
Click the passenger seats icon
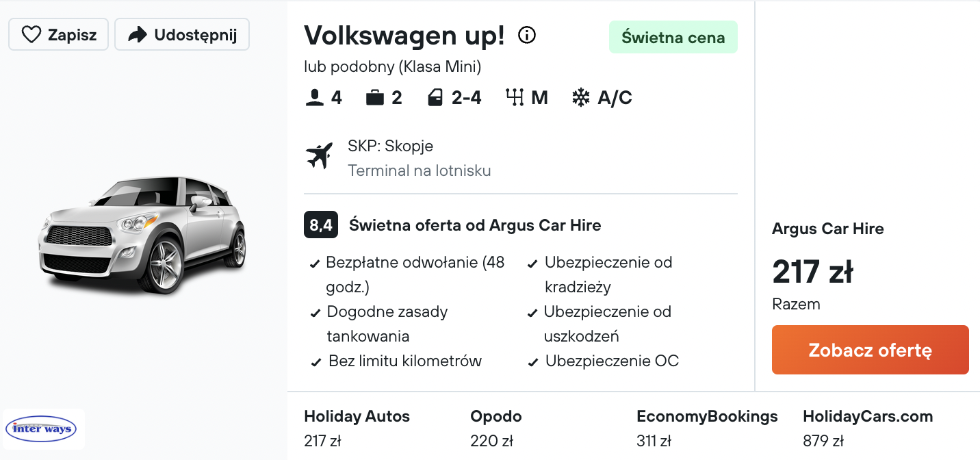(x=315, y=99)
